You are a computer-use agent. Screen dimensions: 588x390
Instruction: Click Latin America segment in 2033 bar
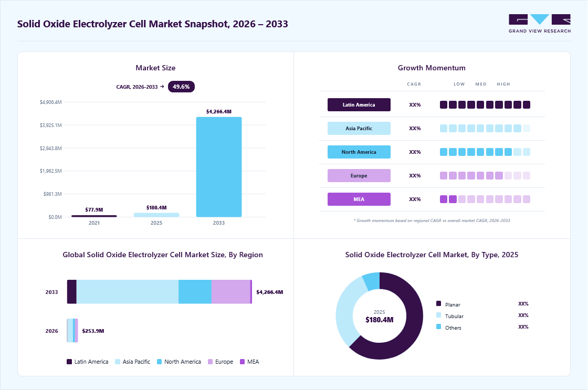(71, 292)
